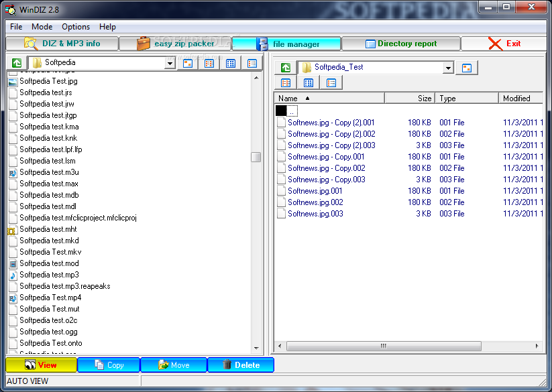Click the right pane scroll left arrow
This screenshot has height=392, width=552.
click(x=280, y=346)
